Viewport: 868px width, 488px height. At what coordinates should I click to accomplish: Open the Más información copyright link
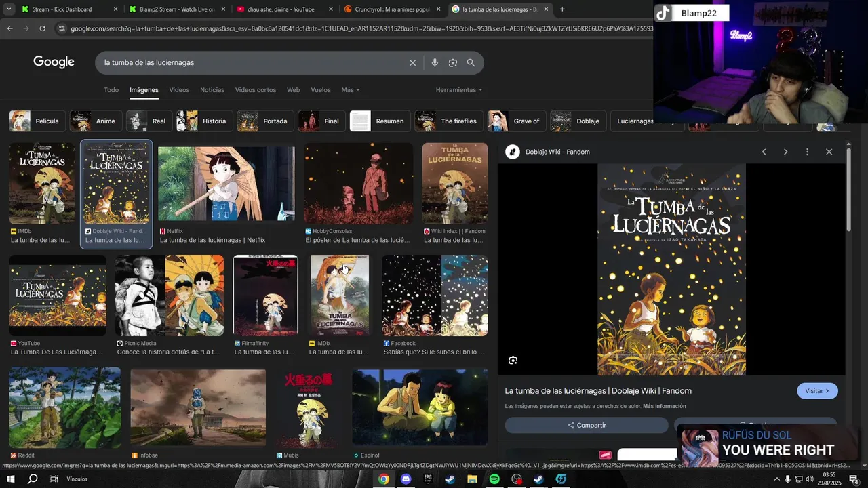[665, 407]
